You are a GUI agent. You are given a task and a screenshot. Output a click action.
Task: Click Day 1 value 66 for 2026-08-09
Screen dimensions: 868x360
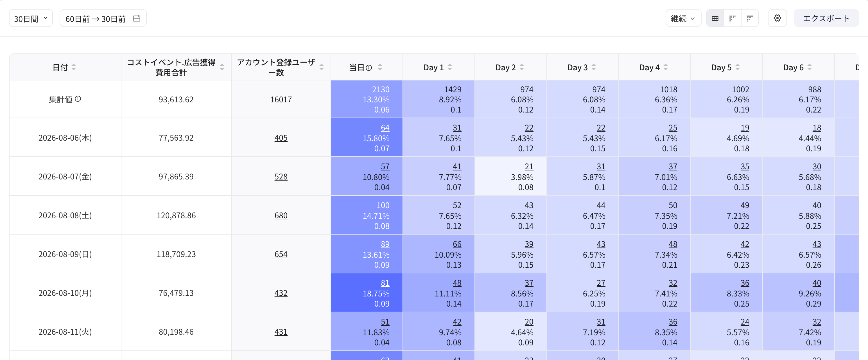457,244
